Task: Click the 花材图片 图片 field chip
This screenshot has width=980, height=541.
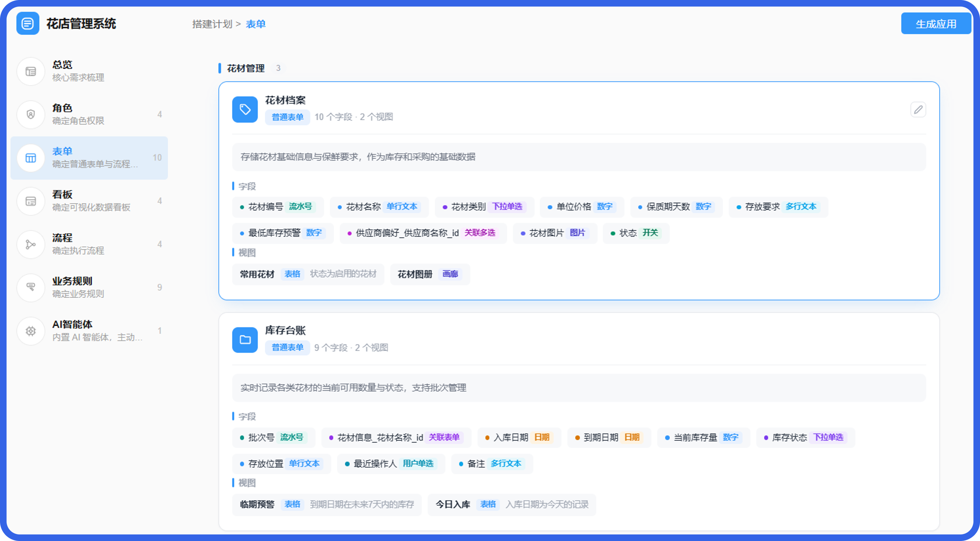Action: coord(555,233)
